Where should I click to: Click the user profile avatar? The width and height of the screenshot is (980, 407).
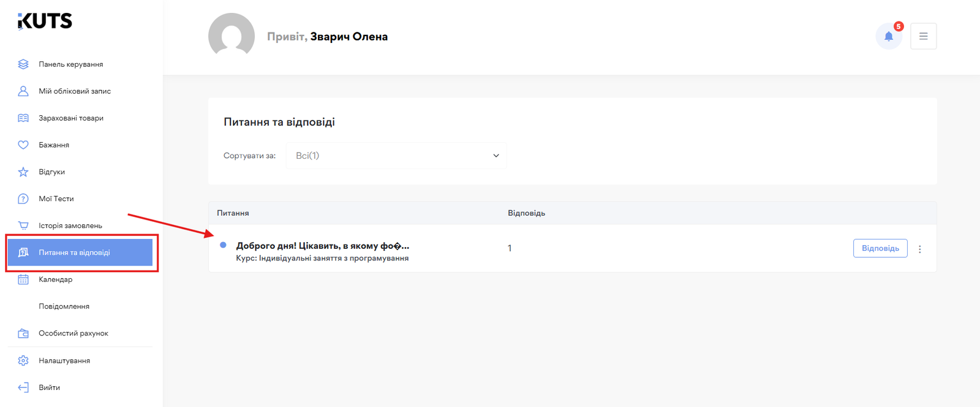(232, 36)
